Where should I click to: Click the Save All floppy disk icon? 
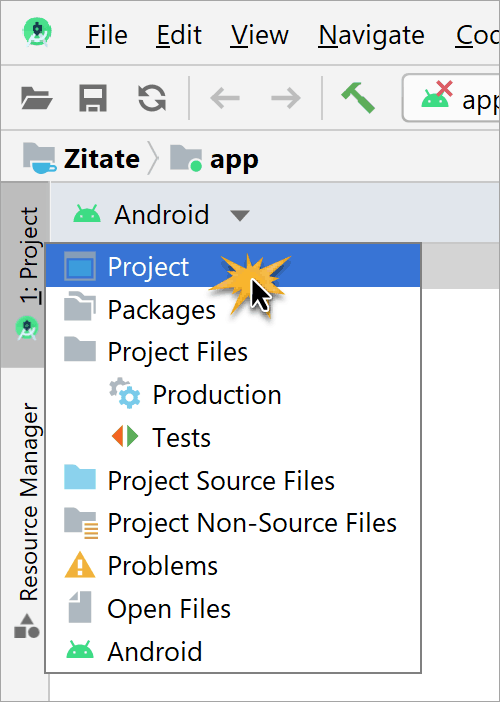click(x=93, y=98)
